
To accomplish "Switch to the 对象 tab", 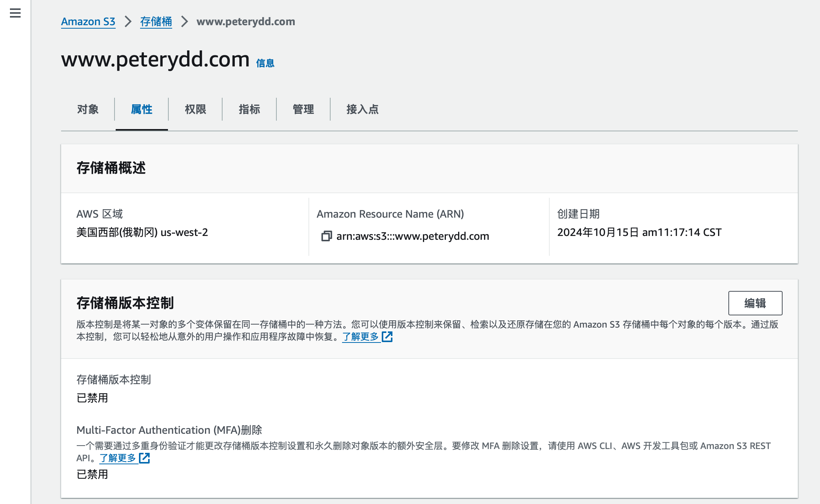I will [x=88, y=110].
